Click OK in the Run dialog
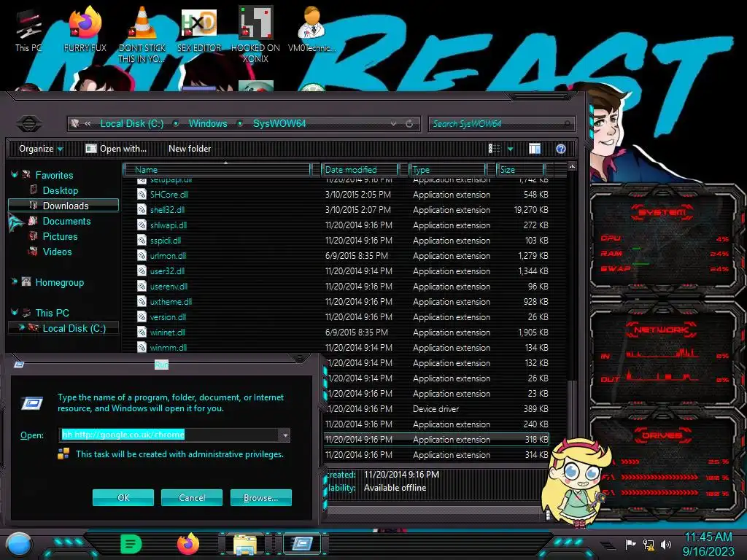The height and width of the screenshot is (560, 747). click(x=123, y=497)
